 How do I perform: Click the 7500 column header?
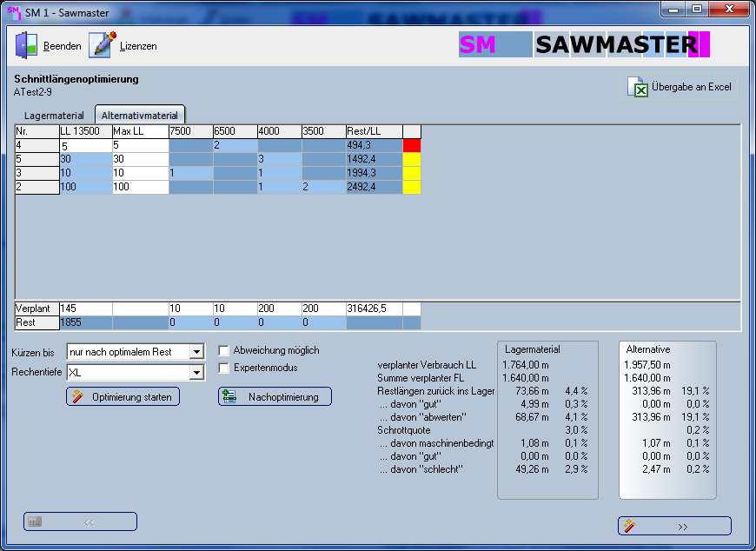pos(191,131)
